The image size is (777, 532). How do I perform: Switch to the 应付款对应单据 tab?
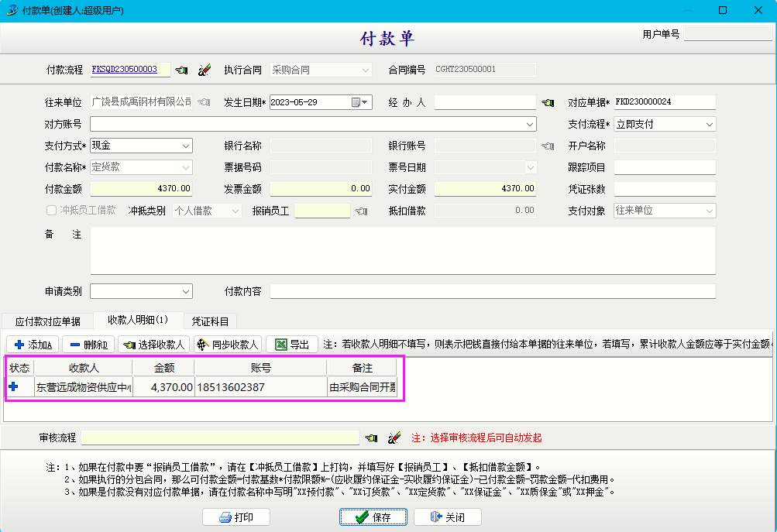click(48, 321)
